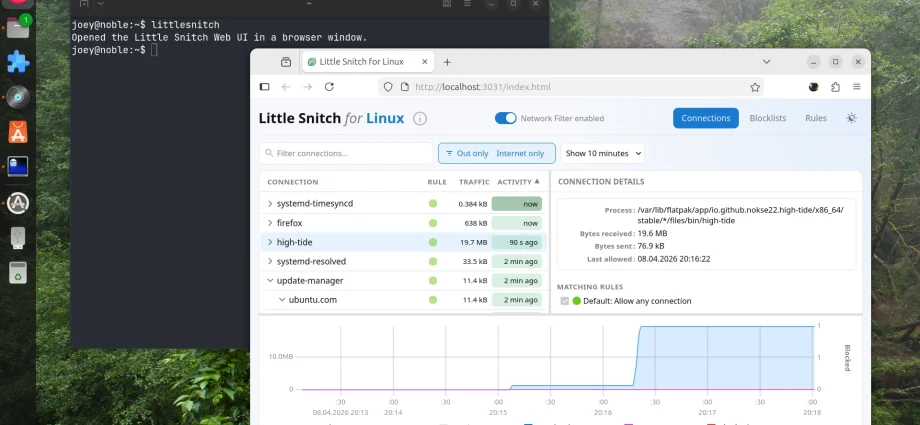Click the terminal new tab icon
This screenshot has height=425, width=920.
tap(84, 4)
